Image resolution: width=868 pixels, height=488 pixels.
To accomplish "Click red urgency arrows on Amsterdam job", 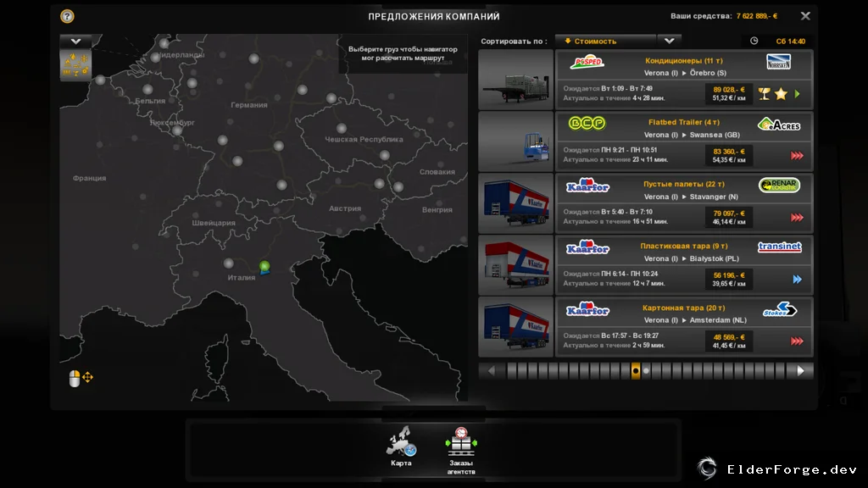I will click(797, 341).
